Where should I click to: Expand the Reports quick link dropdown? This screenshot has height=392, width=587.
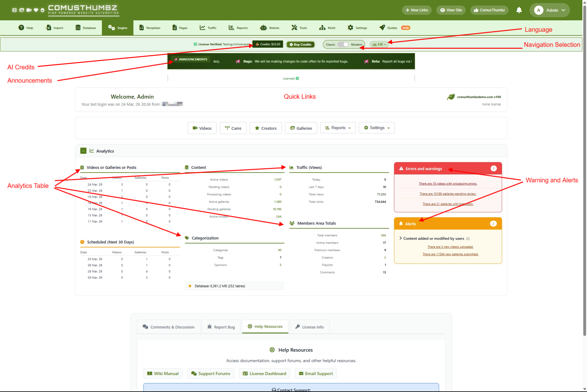(338, 128)
